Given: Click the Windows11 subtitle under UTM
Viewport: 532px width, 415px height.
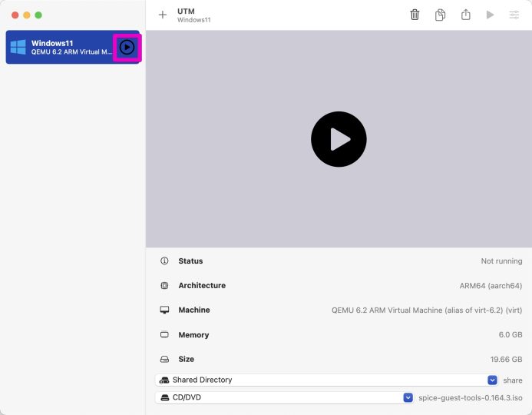Looking at the screenshot, I should tap(193, 20).
